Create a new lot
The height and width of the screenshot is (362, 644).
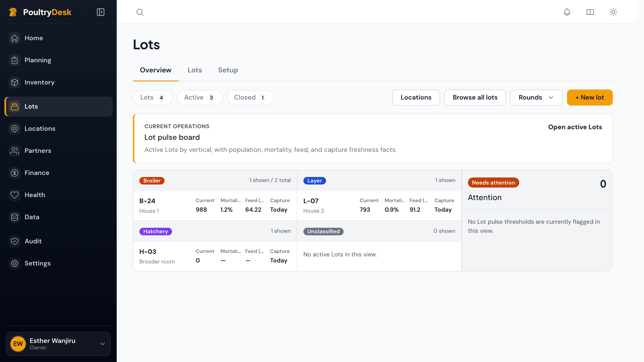(x=590, y=97)
